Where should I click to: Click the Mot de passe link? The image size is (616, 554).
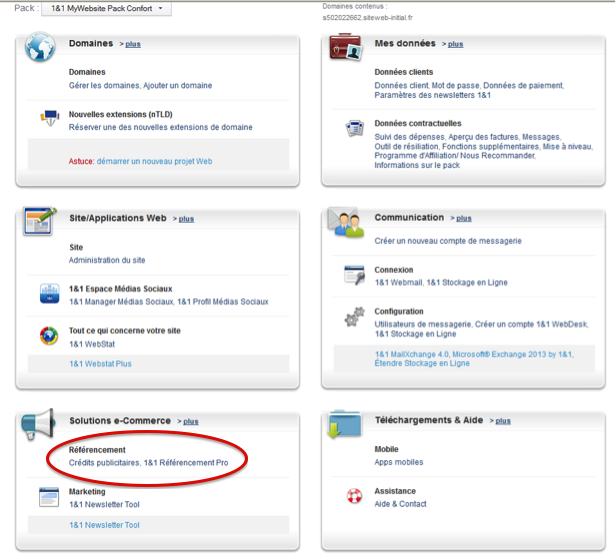(x=455, y=85)
